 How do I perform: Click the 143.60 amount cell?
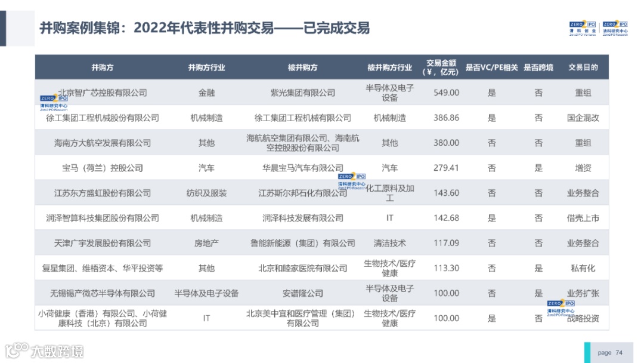point(447,193)
